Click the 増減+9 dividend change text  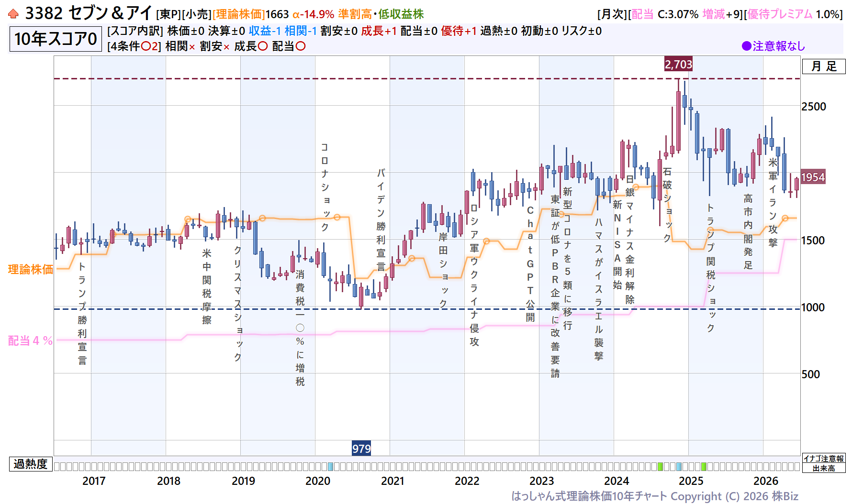click(x=722, y=14)
